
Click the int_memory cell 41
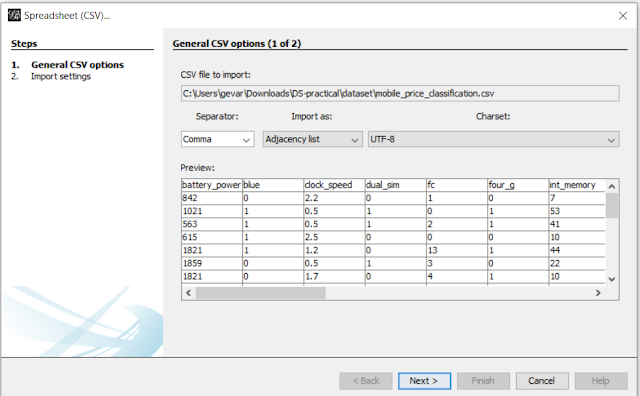577,224
